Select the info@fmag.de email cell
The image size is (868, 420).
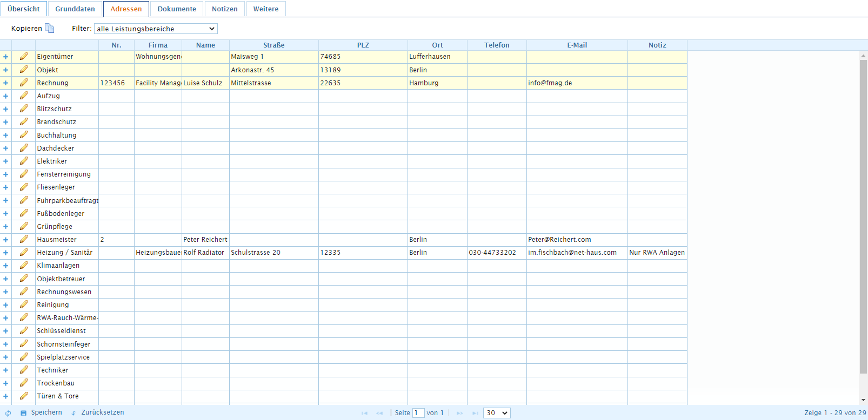[x=577, y=83]
